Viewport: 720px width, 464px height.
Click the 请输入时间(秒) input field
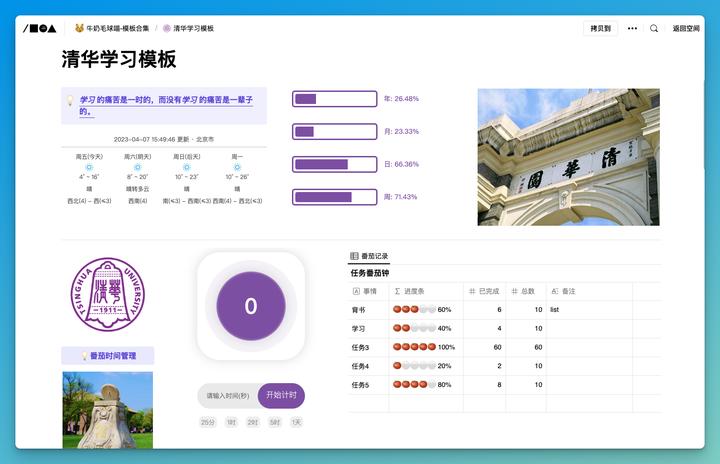pos(228,396)
